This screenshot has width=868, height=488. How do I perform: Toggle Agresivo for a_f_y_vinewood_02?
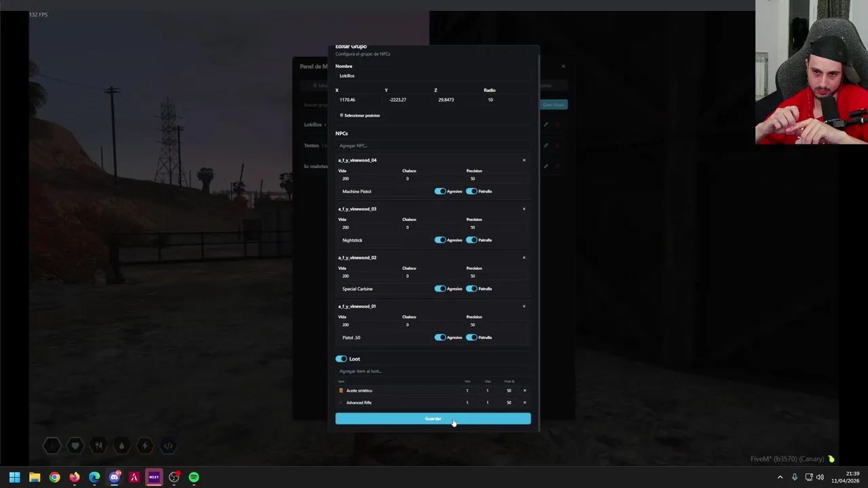coord(440,289)
